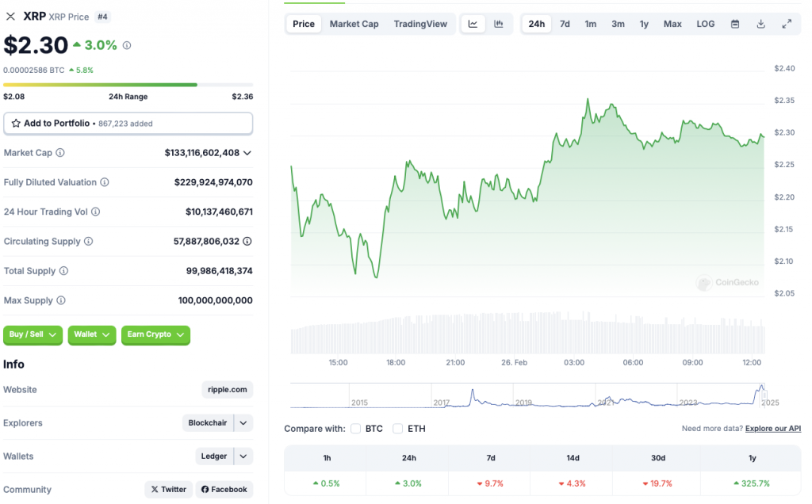812x504 pixels.
Task: Switch to the candlestick chart icon
Action: click(x=499, y=24)
